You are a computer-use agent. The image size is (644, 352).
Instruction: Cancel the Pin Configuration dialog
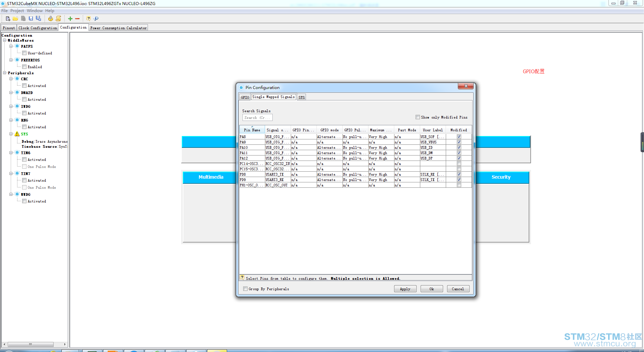tap(458, 289)
